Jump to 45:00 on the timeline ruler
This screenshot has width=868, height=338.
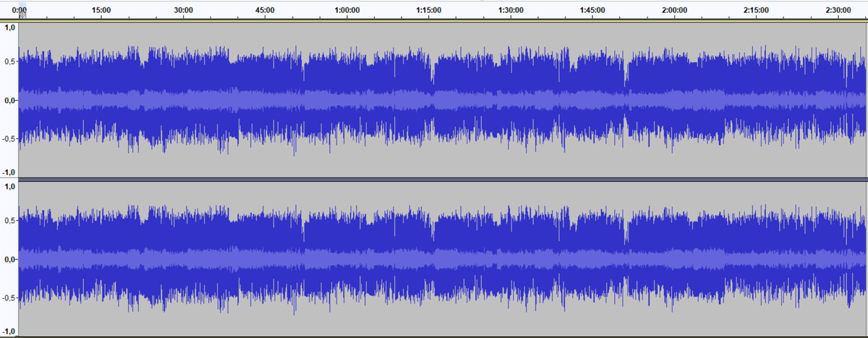(x=265, y=10)
